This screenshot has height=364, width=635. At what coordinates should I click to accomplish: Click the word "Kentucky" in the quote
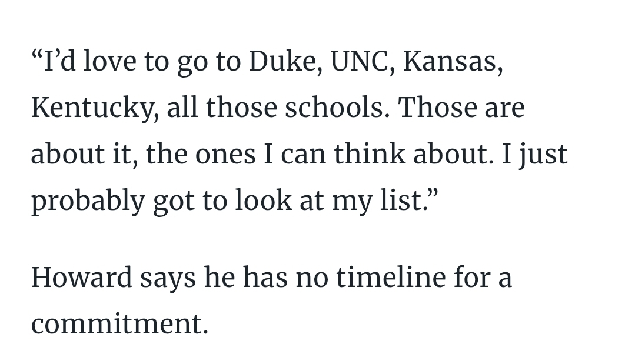click(x=94, y=108)
